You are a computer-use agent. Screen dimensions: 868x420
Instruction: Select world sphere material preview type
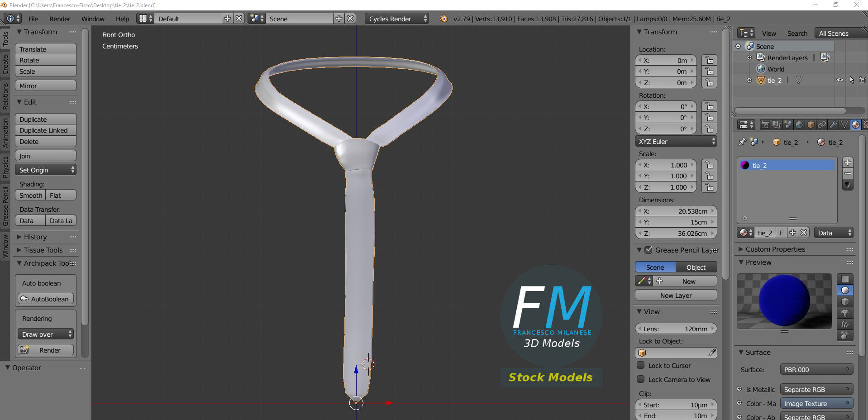[x=845, y=335]
